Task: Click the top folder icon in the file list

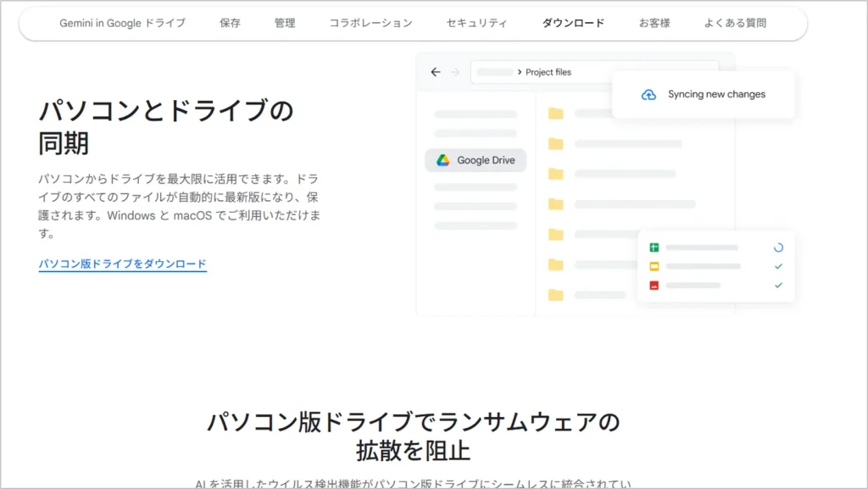Action: [555, 114]
